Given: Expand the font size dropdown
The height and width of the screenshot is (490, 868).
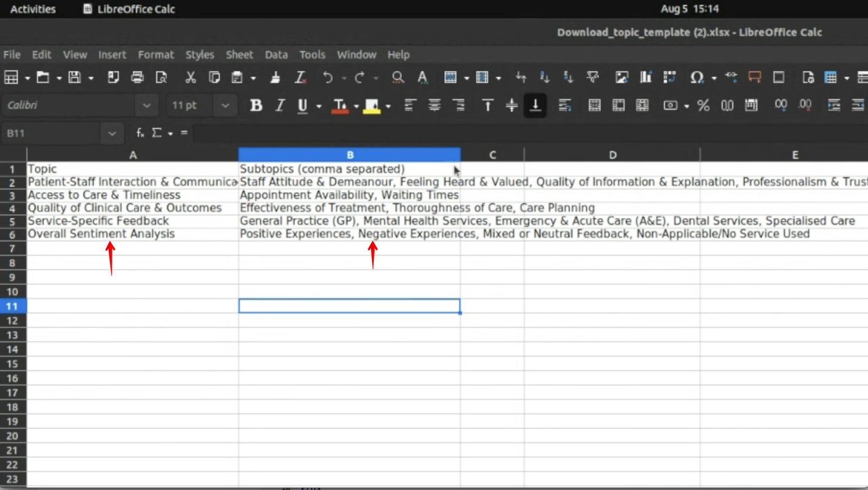Looking at the screenshot, I should 225,105.
